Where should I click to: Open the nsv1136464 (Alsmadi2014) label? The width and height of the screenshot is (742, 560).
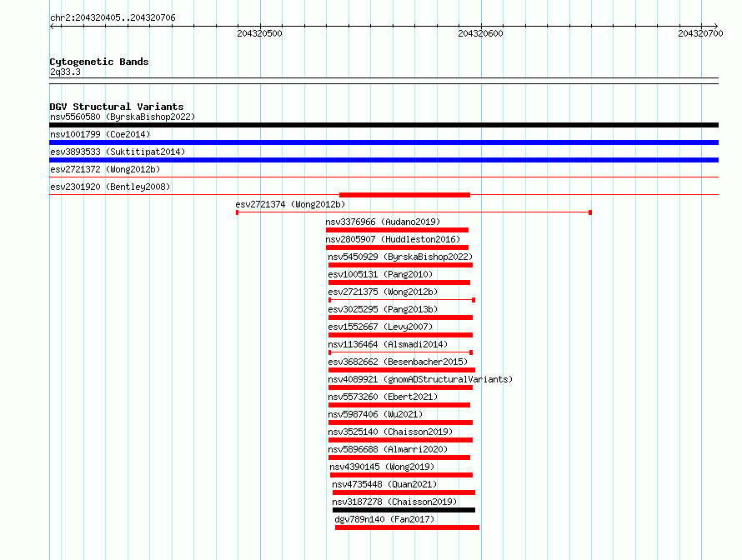pos(388,344)
